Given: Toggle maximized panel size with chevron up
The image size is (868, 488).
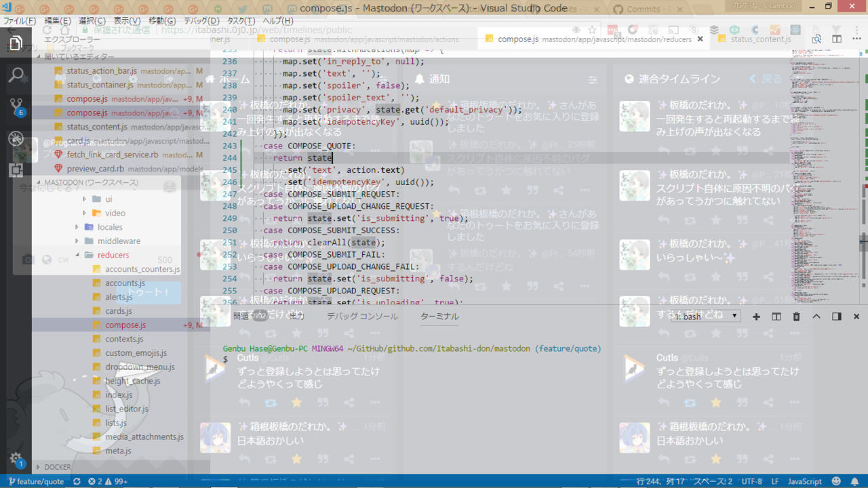Looking at the screenshot, I should coord(816,317).
